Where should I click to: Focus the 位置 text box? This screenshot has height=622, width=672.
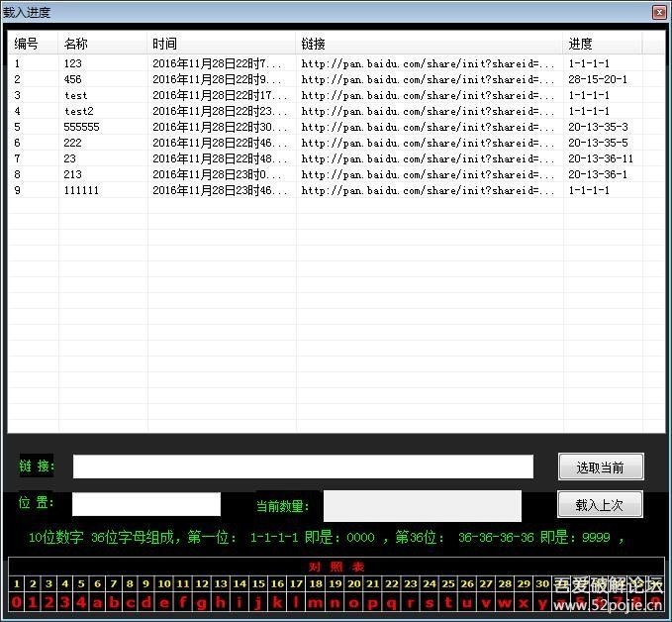pos(146,504)
